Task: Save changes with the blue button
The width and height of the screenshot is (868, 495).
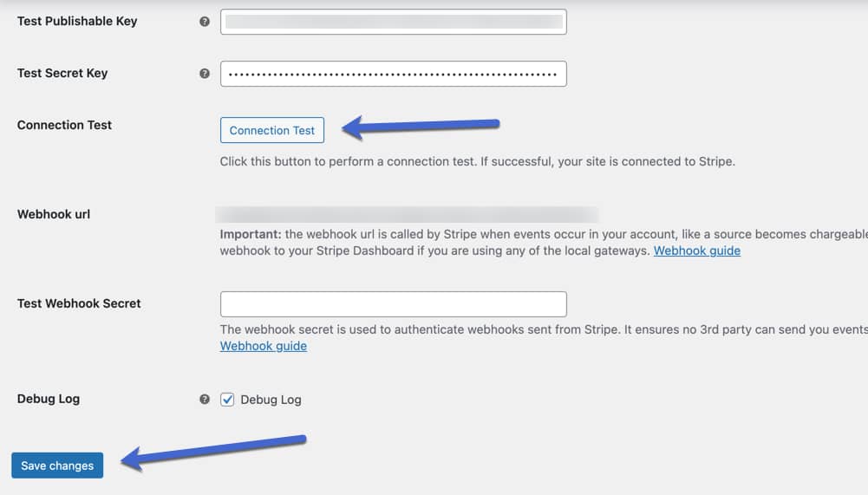Action: 57,466
